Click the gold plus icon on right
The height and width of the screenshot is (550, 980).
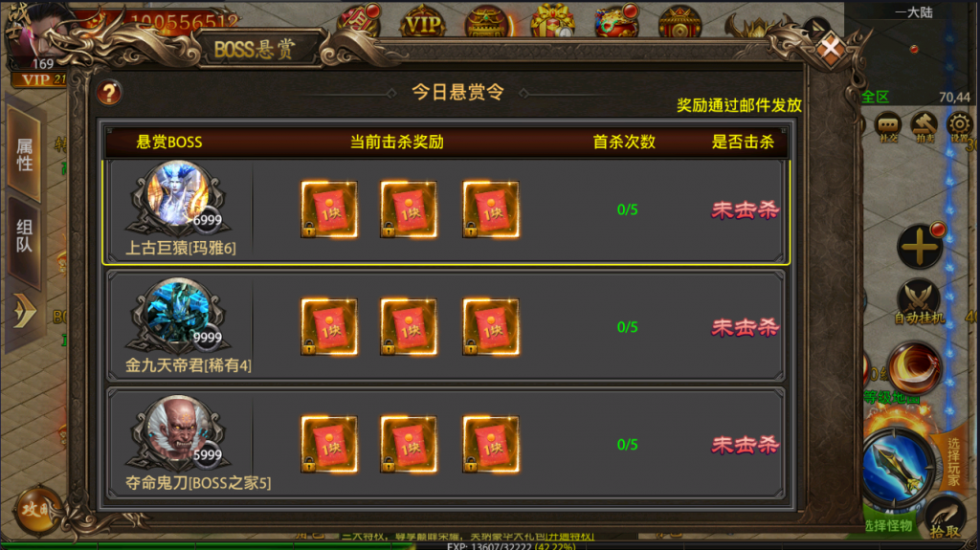point(920,247)
